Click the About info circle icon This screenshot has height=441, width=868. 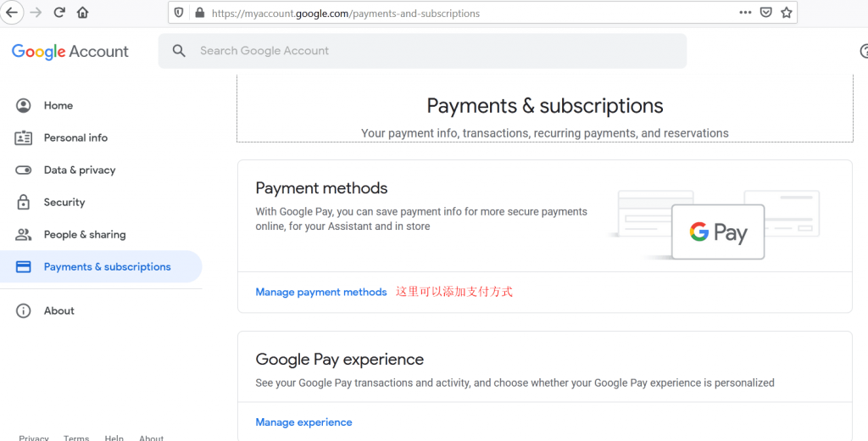point(23,310)
